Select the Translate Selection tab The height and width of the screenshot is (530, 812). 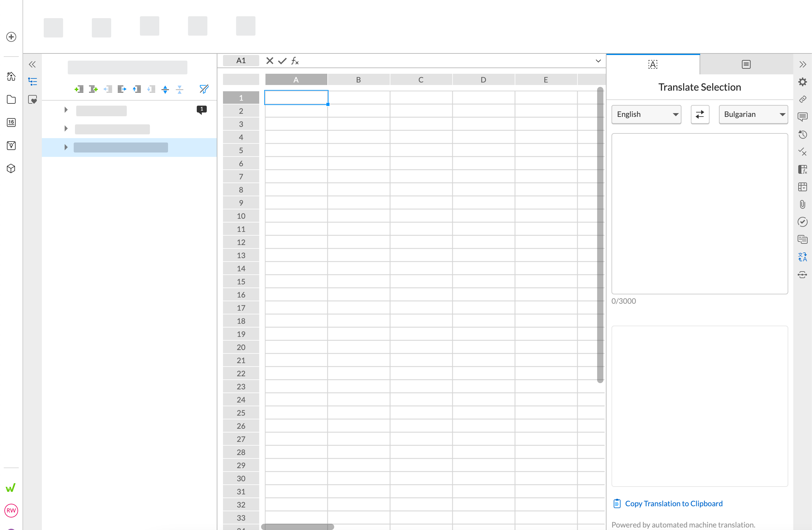tap(653, 64)
